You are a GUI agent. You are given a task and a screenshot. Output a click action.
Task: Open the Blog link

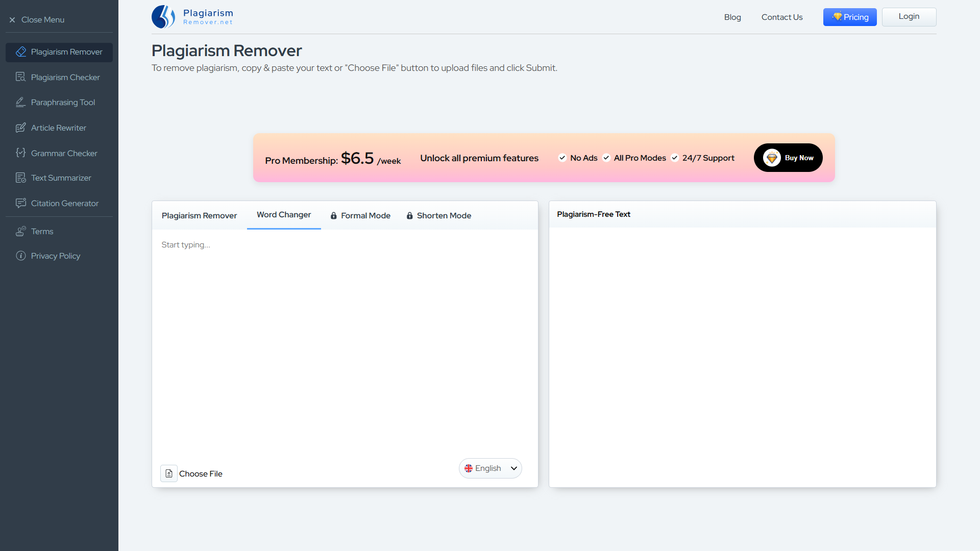[x=732, y=17]
